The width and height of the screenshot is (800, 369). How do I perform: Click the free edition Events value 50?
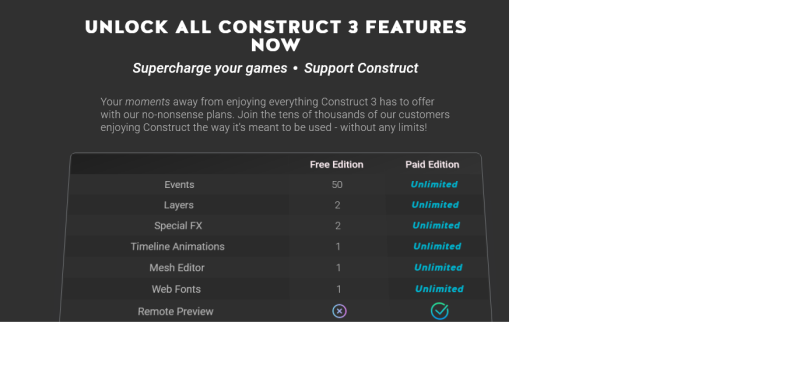point(337,185)
